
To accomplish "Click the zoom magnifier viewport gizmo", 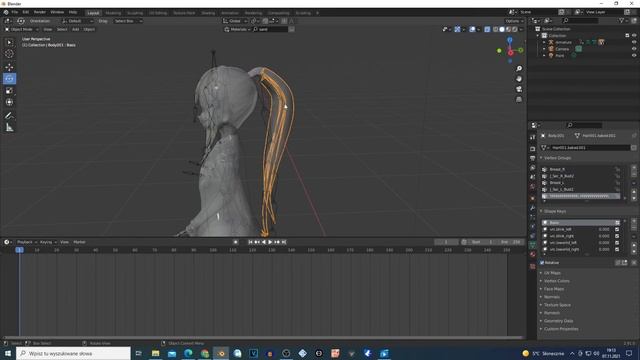I will 519,69.
